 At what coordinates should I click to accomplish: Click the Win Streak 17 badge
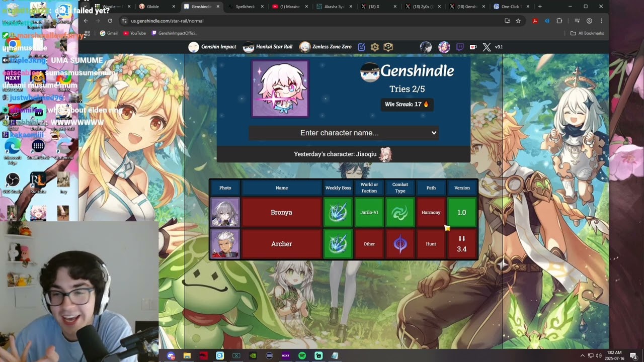pyautogui.click(x=407, y=104)
